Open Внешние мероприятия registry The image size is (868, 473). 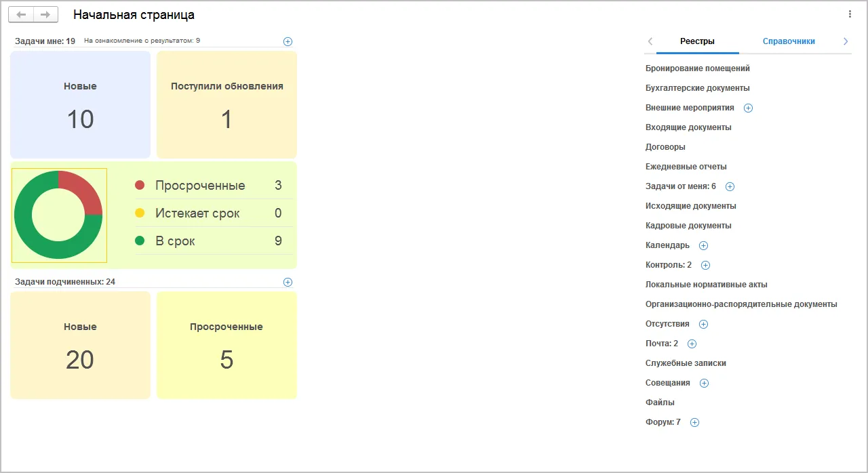690,108
